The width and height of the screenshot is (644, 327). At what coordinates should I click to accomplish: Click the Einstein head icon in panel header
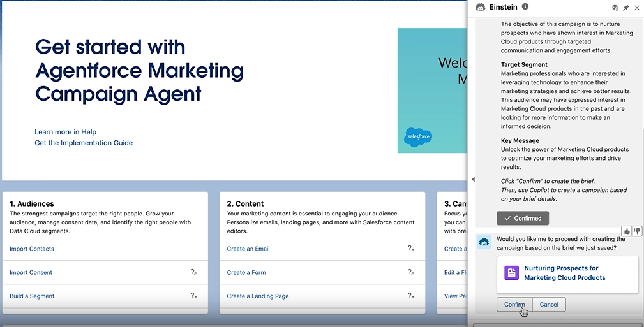(480, 7)
